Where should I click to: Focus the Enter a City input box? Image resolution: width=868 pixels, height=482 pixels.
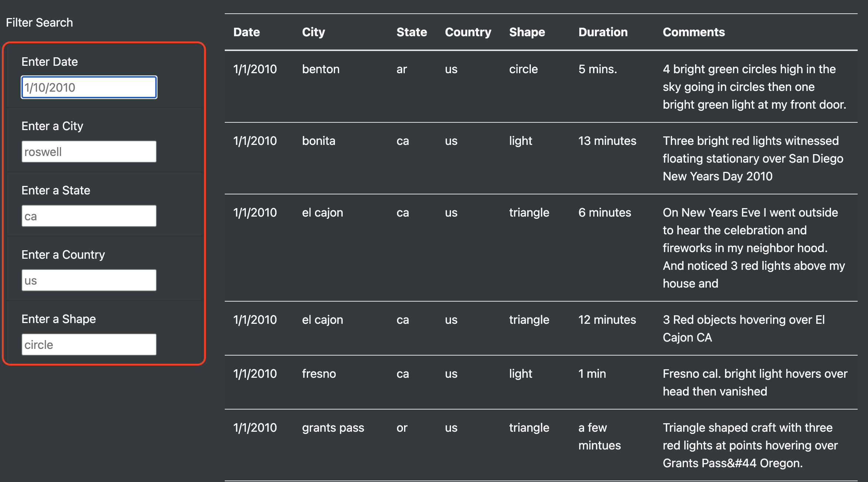tap(89, 152)
